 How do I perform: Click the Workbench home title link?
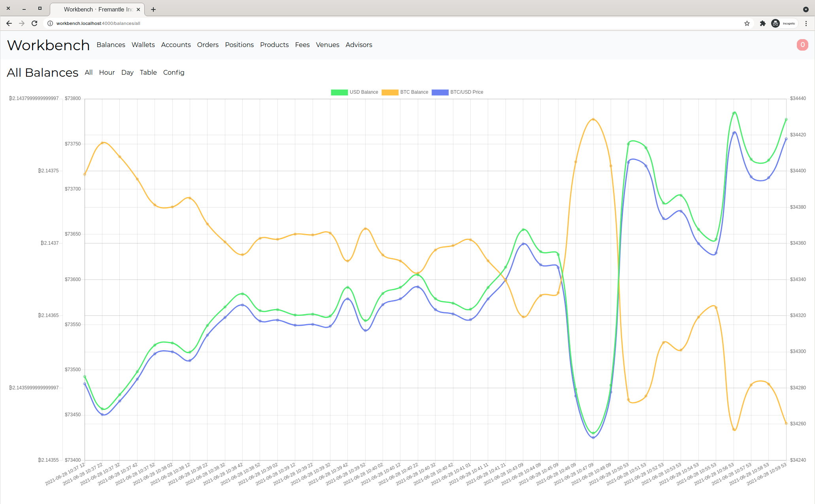[x=48, y=45]
